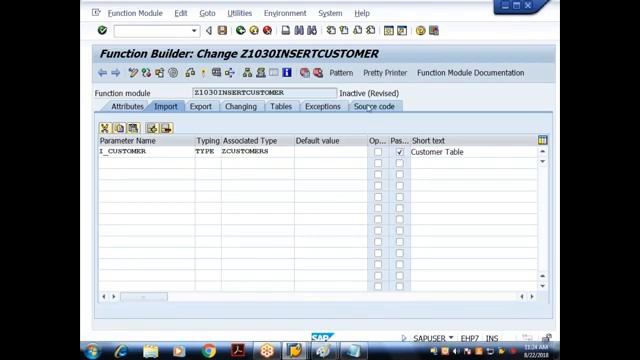Click the Print icon
The width and height of the screenshot is (640, 360).
coord(286,30)
